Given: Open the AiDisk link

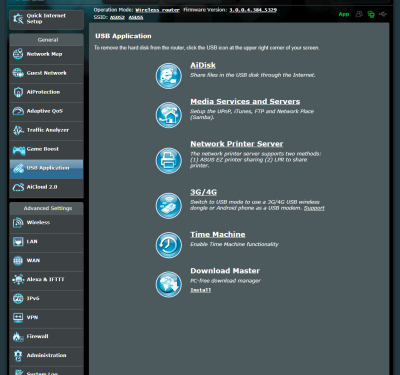Looking at the screenshot, I should pyautogui.click(x=203, y=65).
